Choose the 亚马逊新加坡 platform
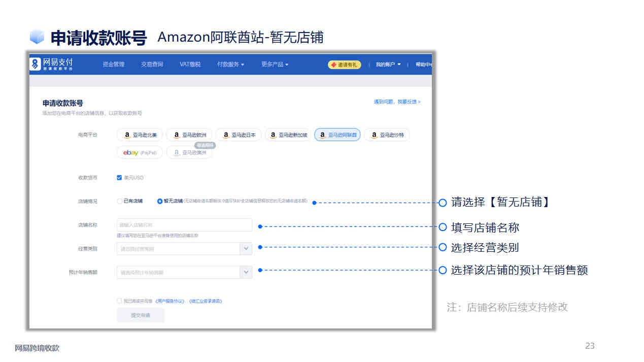644x362 pixels. click(288, 135)
